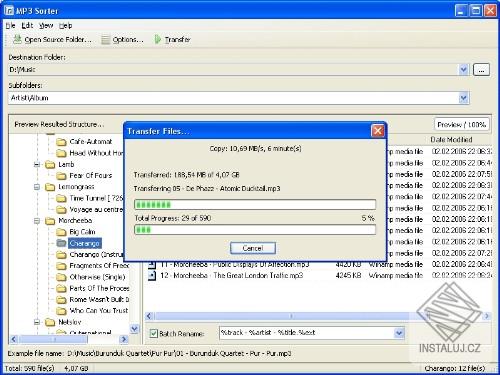The width and height of the screenshot is (500, 375).
Task: Click folder icon next to Lamb
Action: coord(50,165)
